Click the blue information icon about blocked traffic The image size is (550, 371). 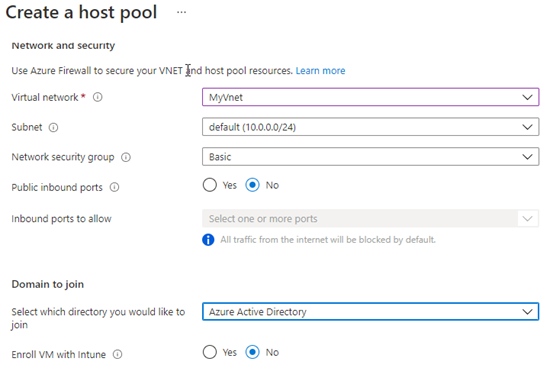coord(208,240)
